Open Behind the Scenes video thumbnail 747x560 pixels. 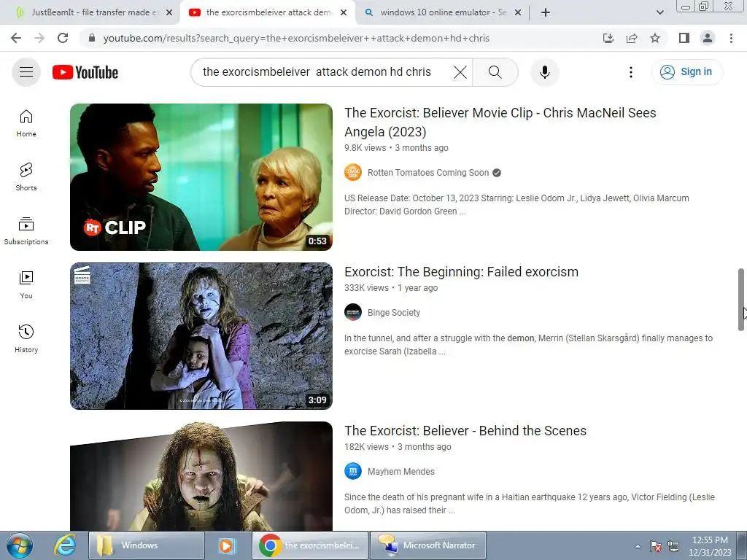(201, 476)
